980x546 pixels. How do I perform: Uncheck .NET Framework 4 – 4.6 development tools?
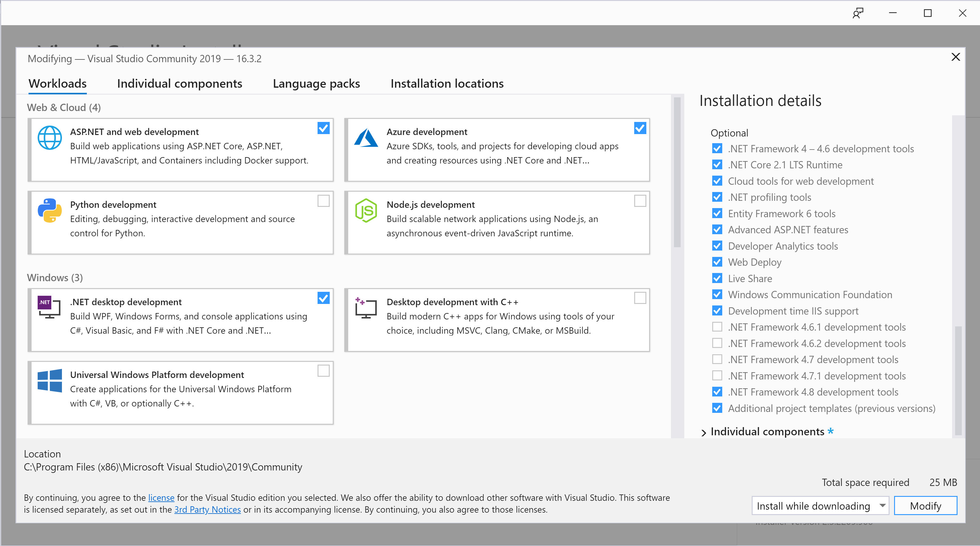pyautogui.click(x=717, y=149)
